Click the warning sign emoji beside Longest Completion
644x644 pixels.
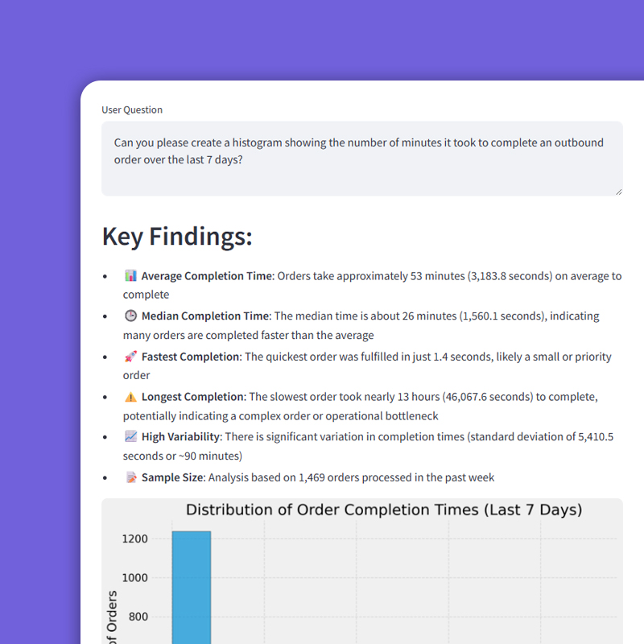(130, 397)
